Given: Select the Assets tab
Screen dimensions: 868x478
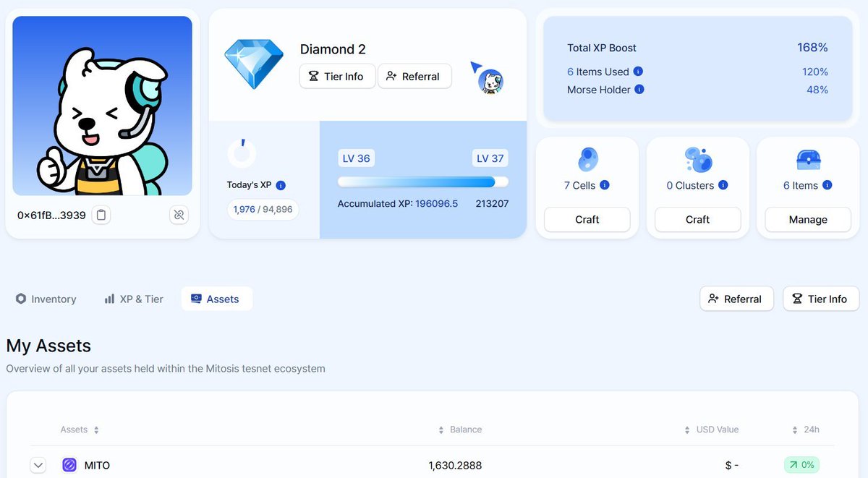Looking at the screenshot, I should tap(216, 299).
